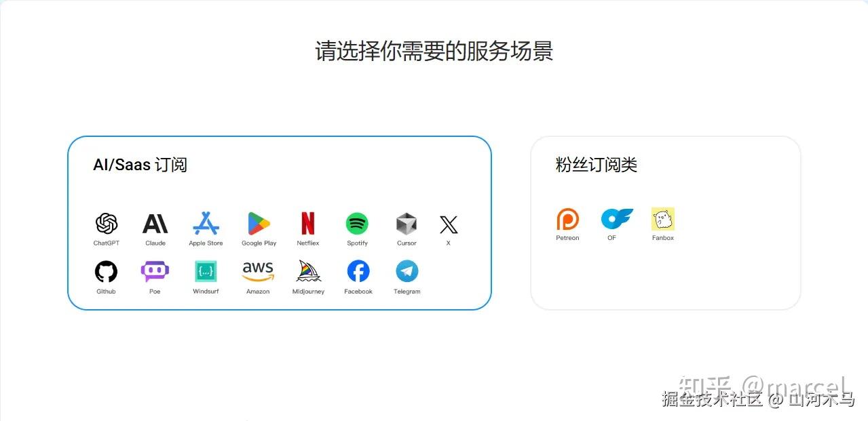Viewport: 868px width, 421px height.
Task: Select the AI/Saas 订阅 card title
Action: 140,165
